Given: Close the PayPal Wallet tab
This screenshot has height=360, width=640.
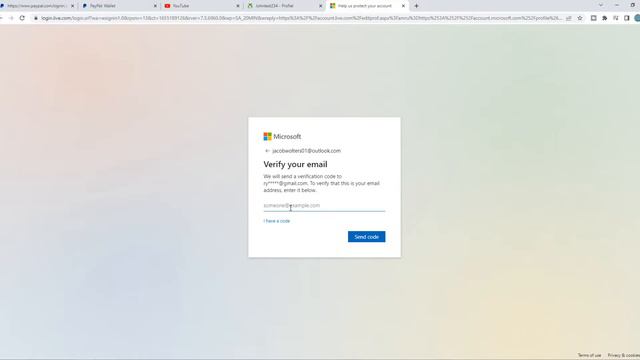Looking at the screenshot, I should point(155,6).
